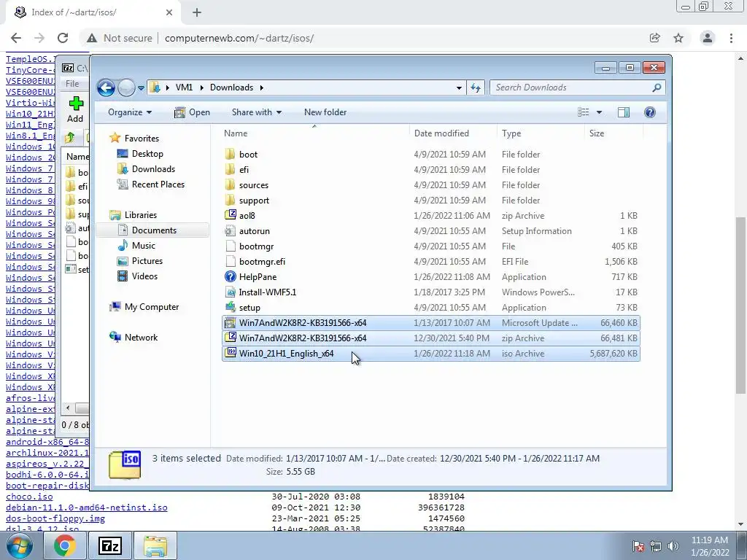This screenshot has height=560, width=747.
Task: Sort by the Size column header
Action: click(613, 133)
